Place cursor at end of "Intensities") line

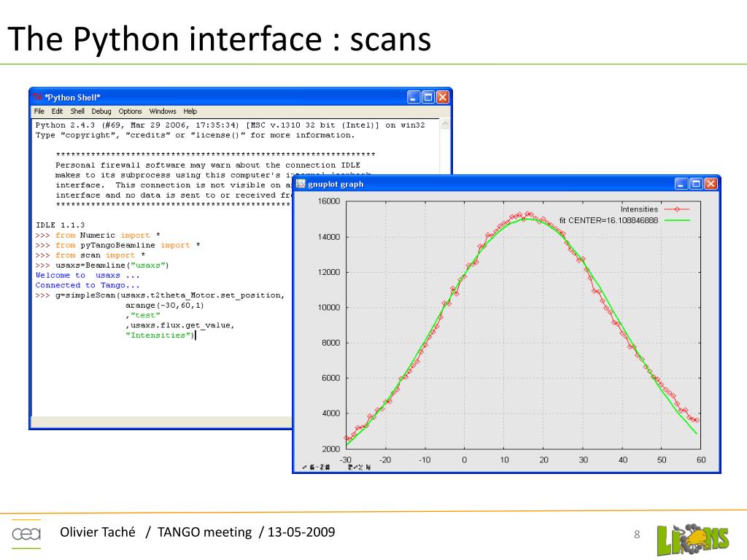[196, 335]
